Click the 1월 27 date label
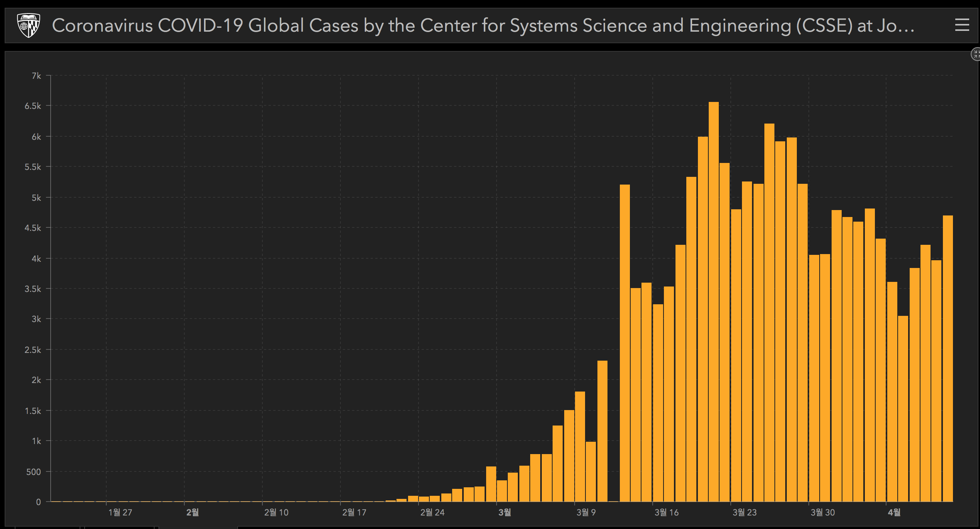The image size is (980, 529). (x=120, y=512)
